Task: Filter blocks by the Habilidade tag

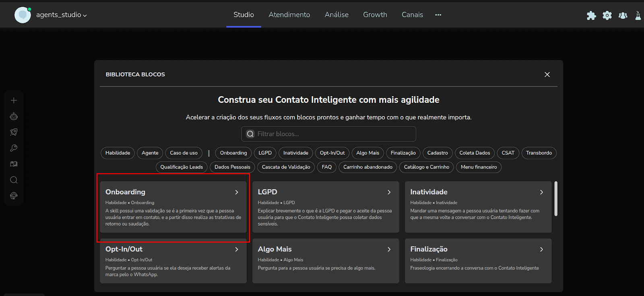Action: coord(118,153)
